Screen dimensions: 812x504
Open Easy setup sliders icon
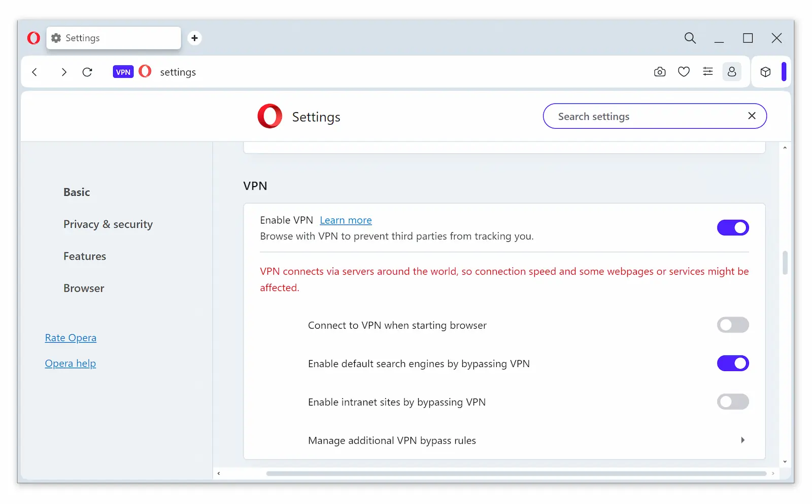(707, 72)
